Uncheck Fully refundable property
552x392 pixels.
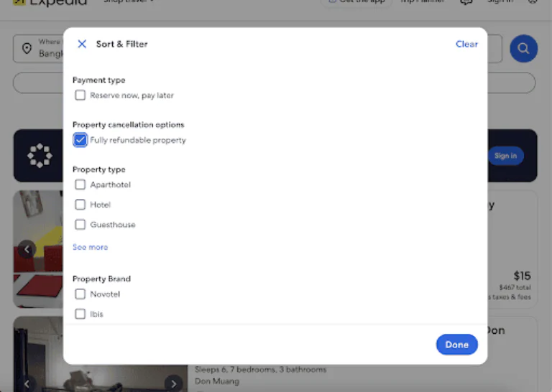tap(80, 140)
